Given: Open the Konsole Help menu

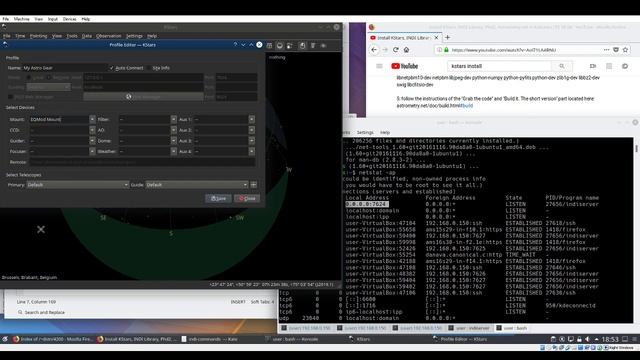Looking at the screenshot, I should coord(385,132).
